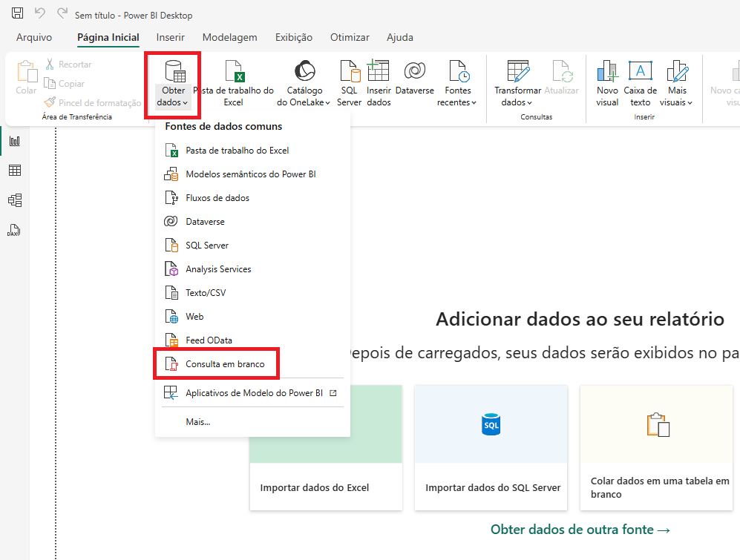
Task: Click Obter dados de outra fonte link
Action: click(580, 530)
